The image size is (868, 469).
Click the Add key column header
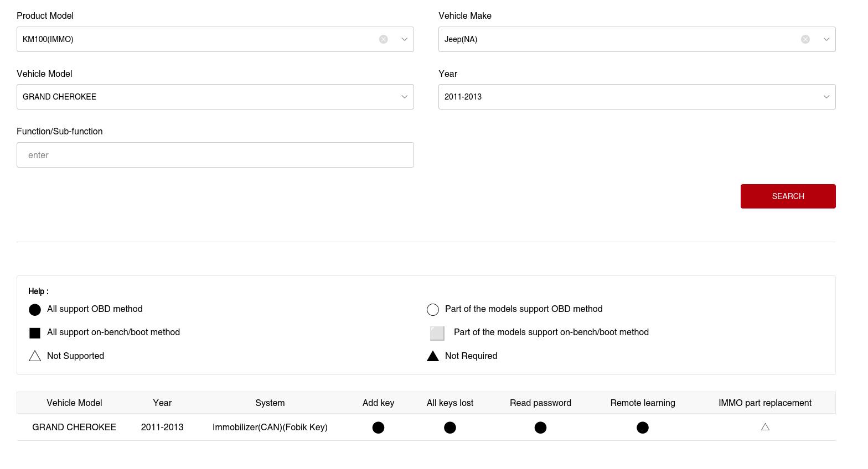point(378,403)
